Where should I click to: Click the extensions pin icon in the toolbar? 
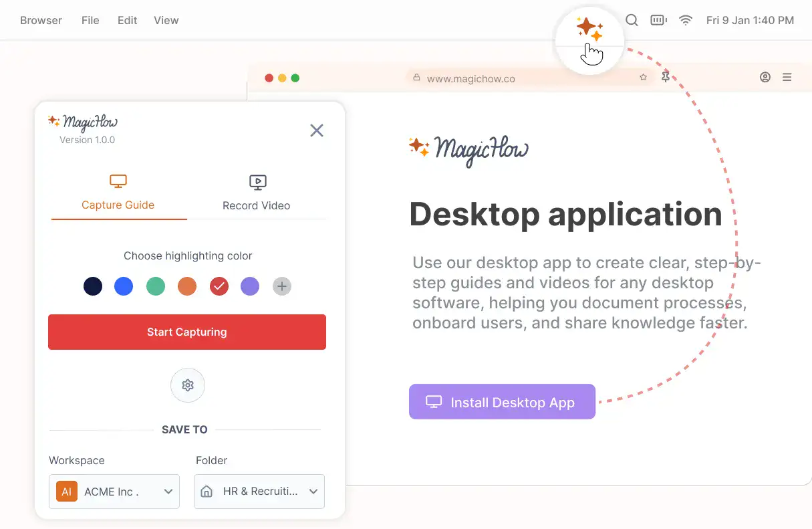666,77
